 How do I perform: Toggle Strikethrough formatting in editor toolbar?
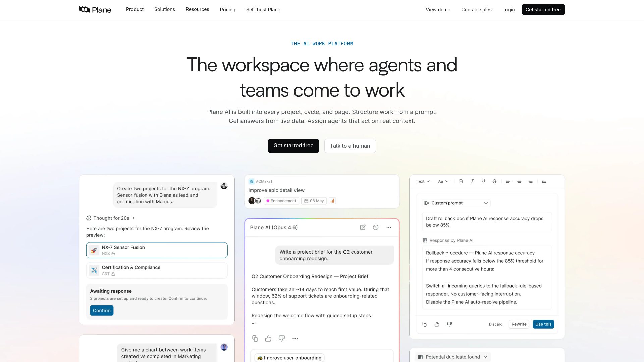pos(494,181)
